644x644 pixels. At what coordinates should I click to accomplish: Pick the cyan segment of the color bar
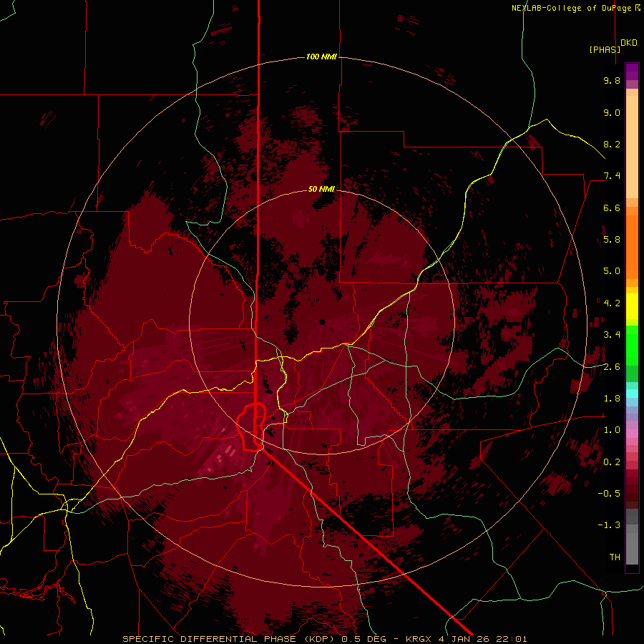point(632,394)
